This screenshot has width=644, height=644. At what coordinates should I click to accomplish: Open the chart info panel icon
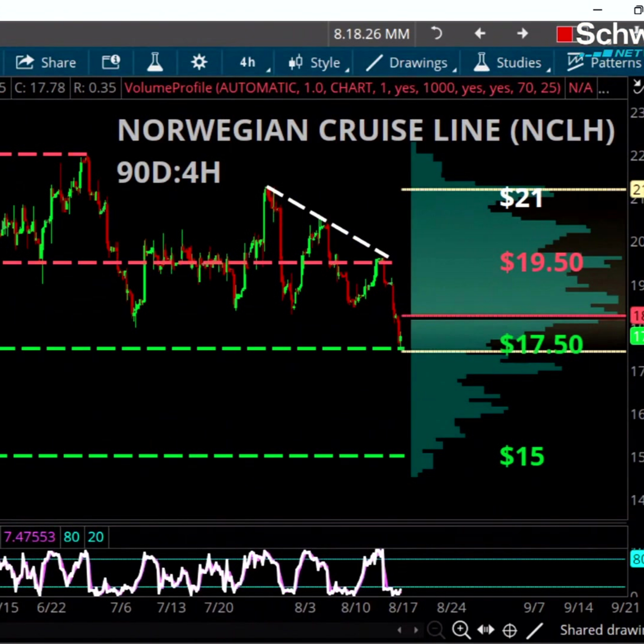tap(111, 62)
